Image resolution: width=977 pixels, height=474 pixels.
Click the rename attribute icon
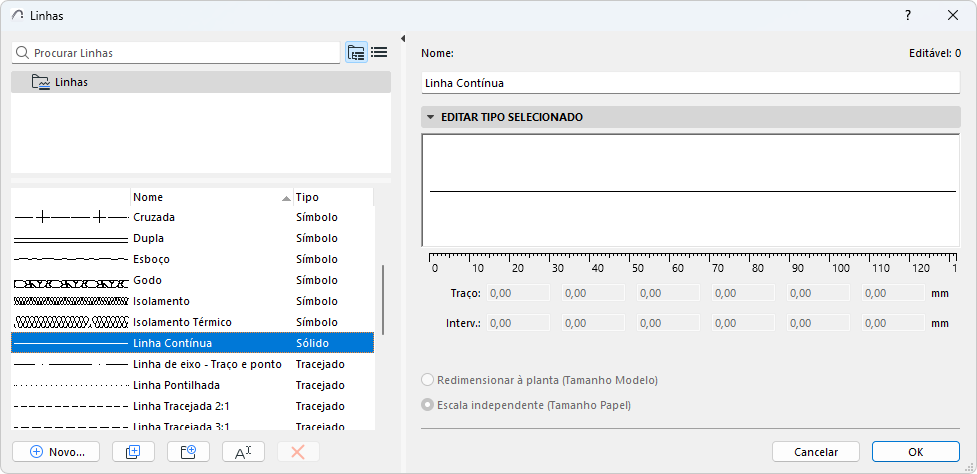[x=243, y=452]
